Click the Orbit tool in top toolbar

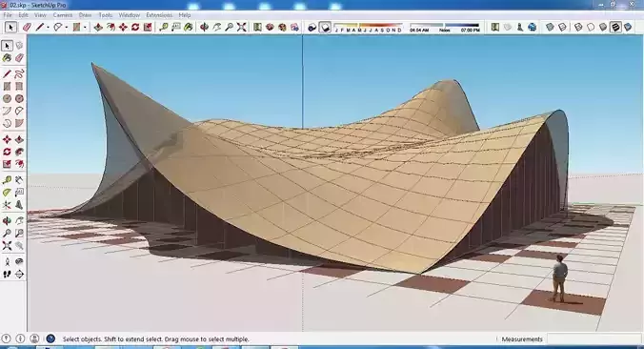point(204,27)
